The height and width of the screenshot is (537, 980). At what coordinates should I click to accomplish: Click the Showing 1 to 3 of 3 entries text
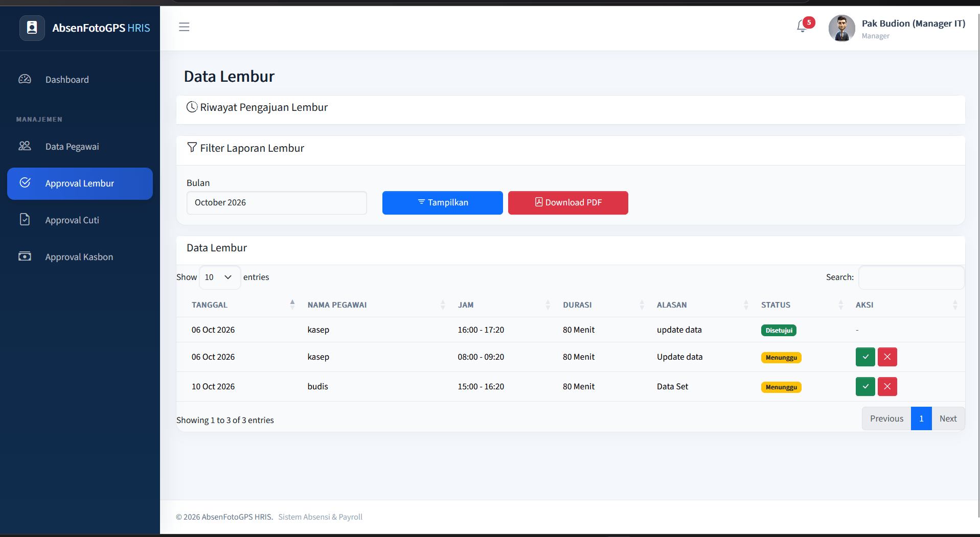coord(225,421)
